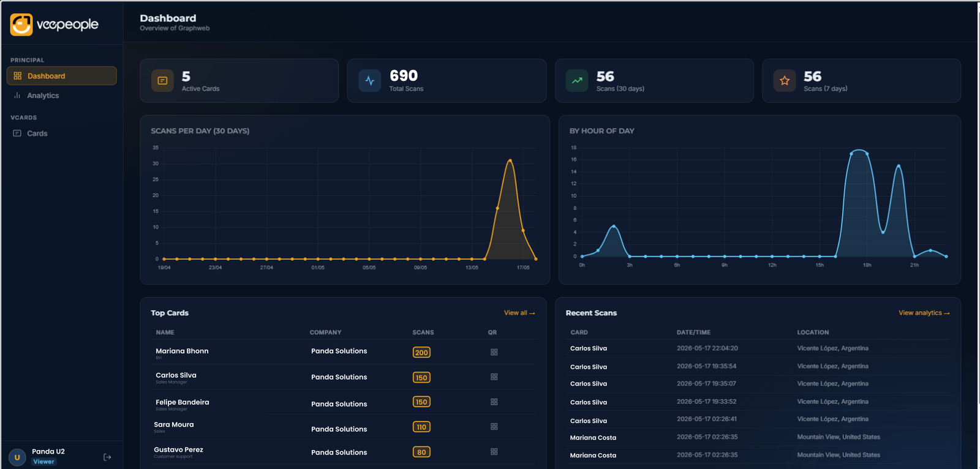This screenshot has height=469, width=980.
Task: Select first Carlos Silva row in Recent Scans
Action: pyautogui.click(x=759, y=348)
